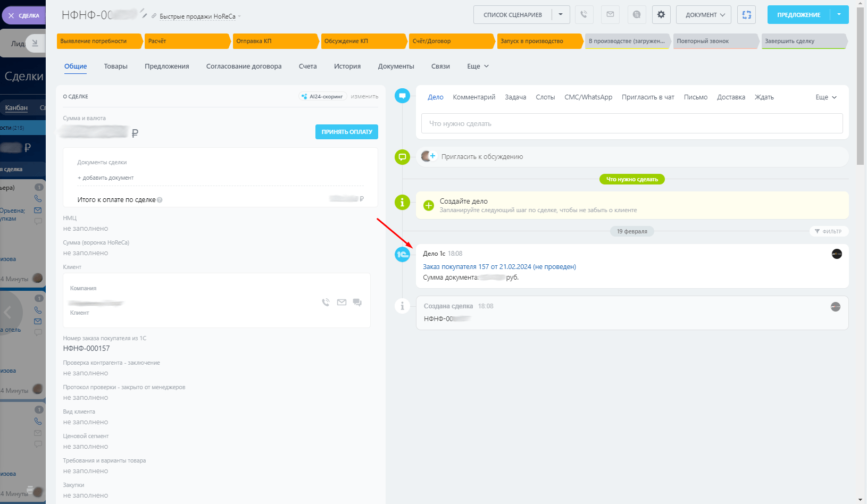Viewport: 867px width, 504px height.
Task: Click the chat bubbles icon in the Компания card
Action: click(x=357, y=302)
